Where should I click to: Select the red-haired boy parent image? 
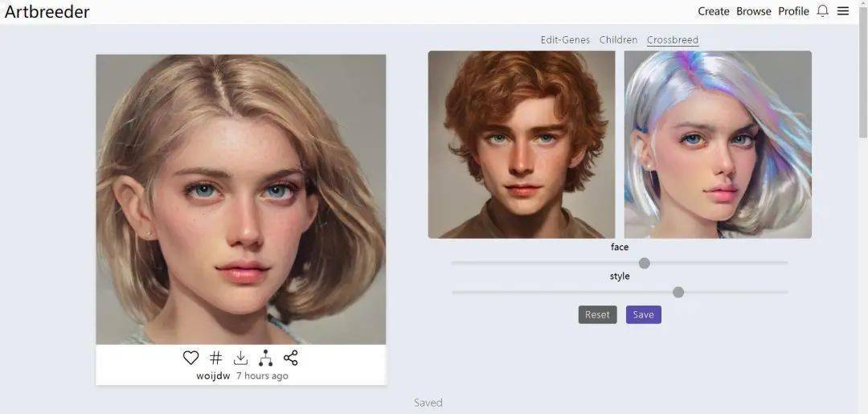pyautogui.click(x=522, y=145)
